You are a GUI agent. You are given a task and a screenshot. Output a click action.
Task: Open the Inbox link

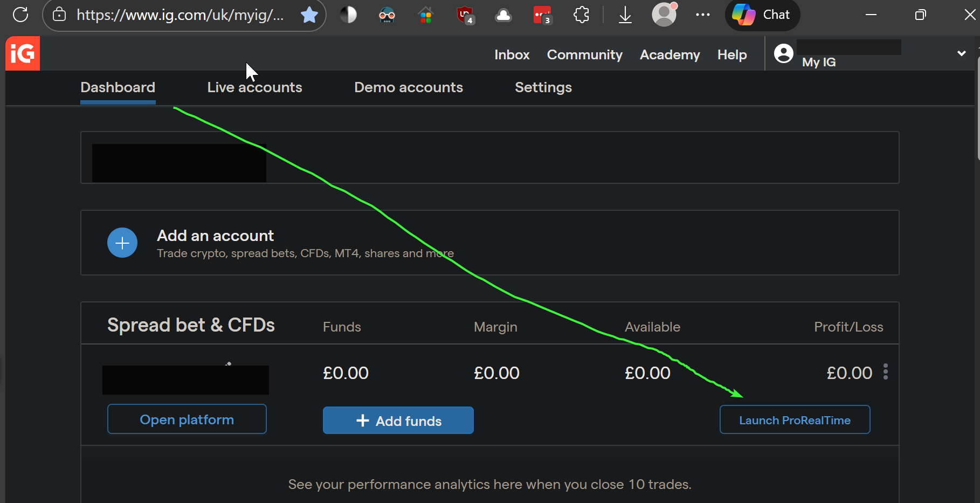tap(512, 54)
